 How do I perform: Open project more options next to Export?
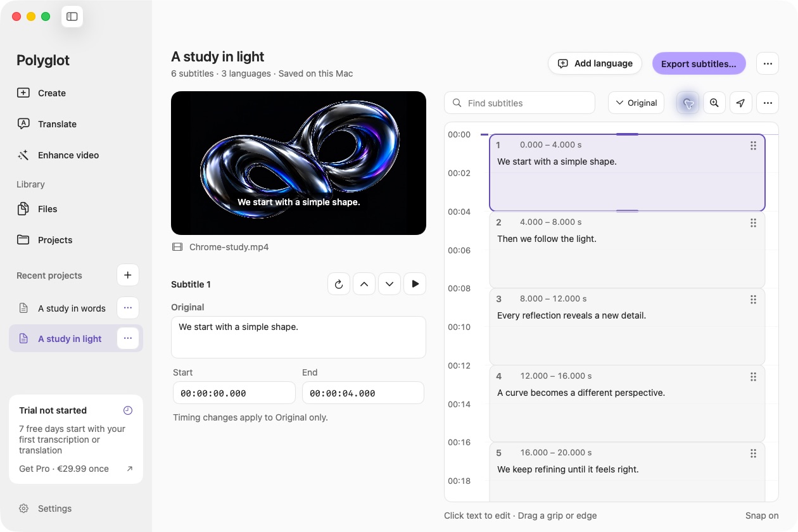pyautogui.click(x=768, y=63)
